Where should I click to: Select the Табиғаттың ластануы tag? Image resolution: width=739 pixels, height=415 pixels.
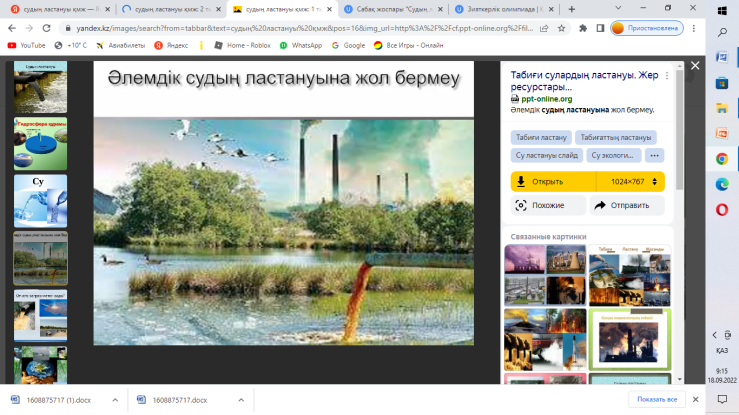click(x=616, y=138)
